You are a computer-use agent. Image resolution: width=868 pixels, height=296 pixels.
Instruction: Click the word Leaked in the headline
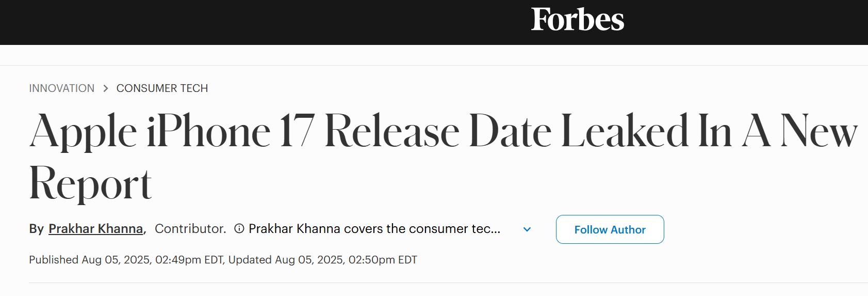click(625, 131)
